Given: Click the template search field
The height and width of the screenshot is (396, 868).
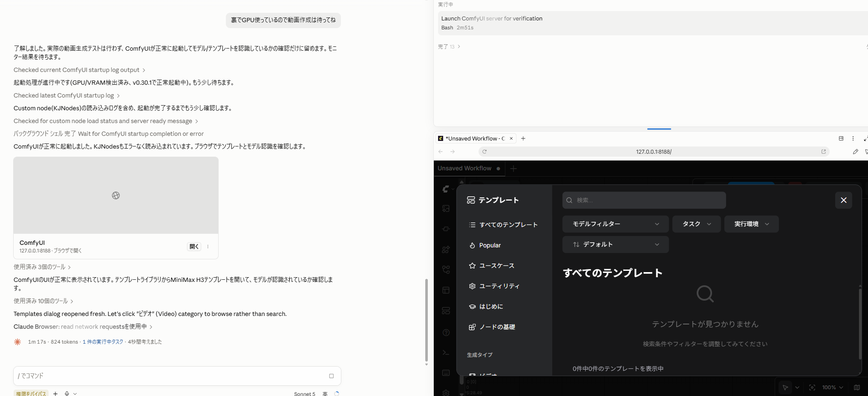Looking at the screenshot, I should click(x=644, y=200).
